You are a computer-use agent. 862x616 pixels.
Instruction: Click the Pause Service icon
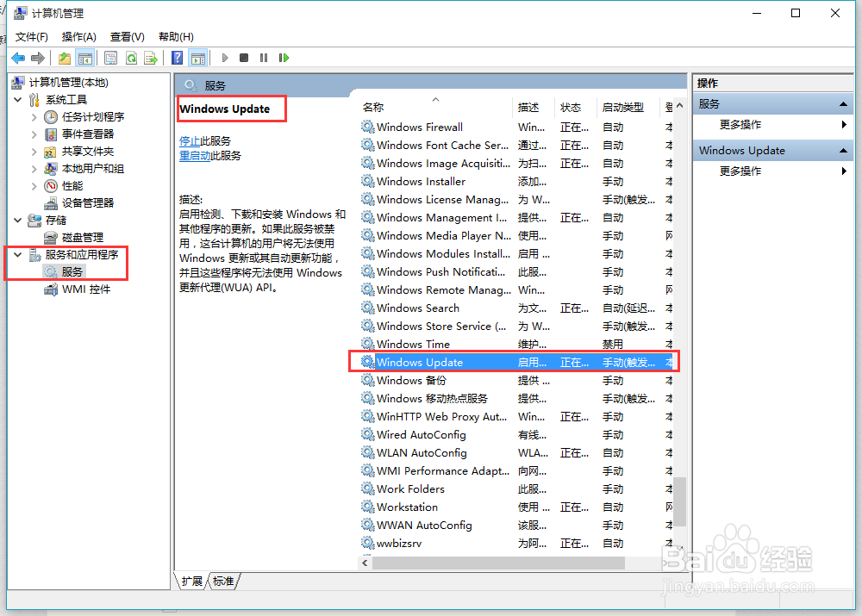tap(264, 58)
